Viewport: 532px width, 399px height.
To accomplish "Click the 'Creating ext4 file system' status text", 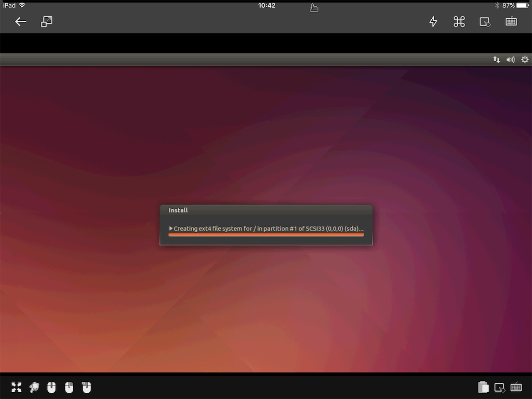I will pos(269,229).
